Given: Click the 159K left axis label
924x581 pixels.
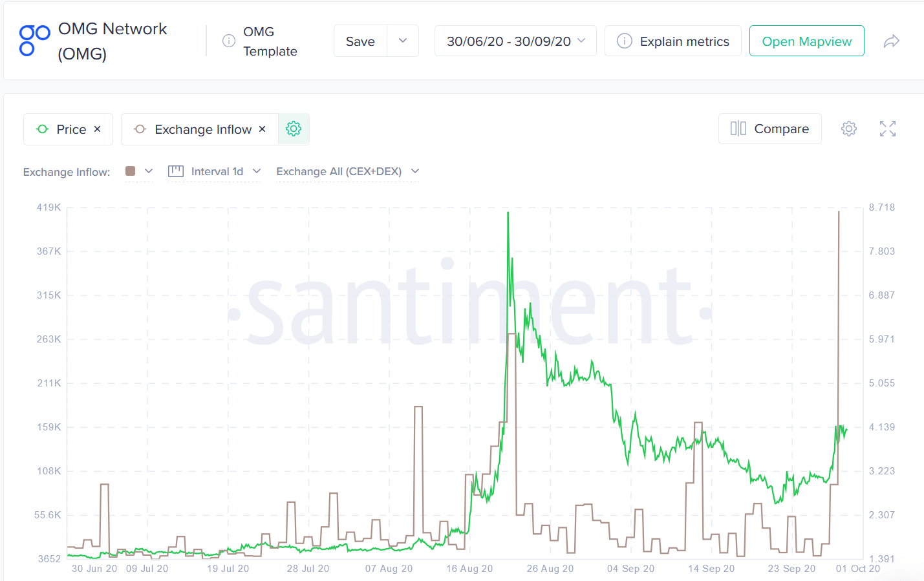Looking at the screenshot, I should [x=49, y=427].
